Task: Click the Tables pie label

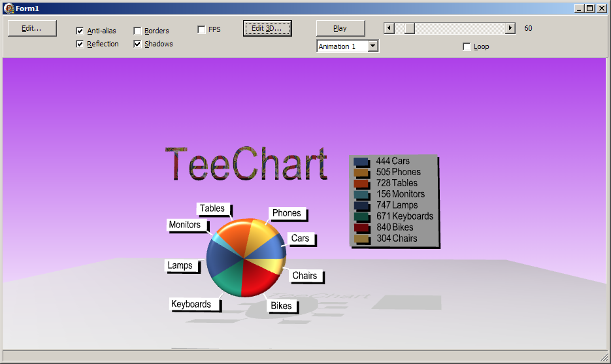Action: 212,208
